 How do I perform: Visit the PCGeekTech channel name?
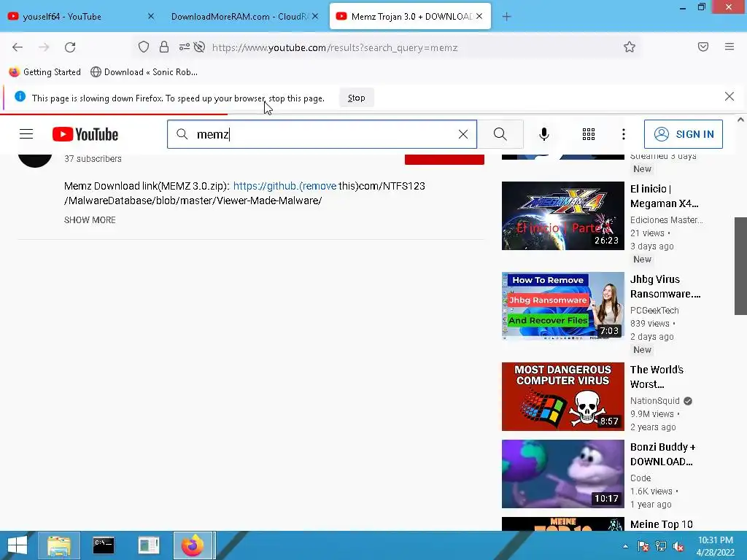(654, 311)
